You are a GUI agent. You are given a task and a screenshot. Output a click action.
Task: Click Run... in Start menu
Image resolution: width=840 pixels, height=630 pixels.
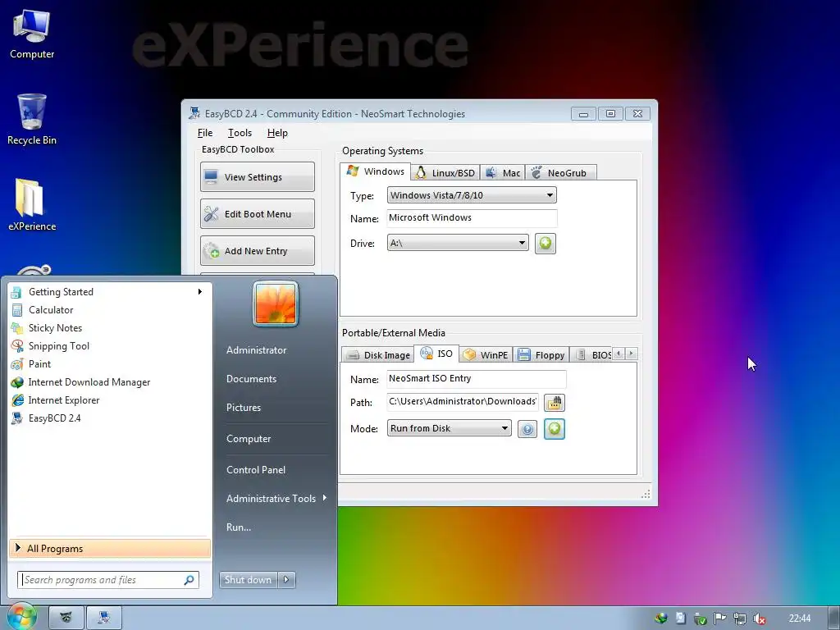click(239, 527)
